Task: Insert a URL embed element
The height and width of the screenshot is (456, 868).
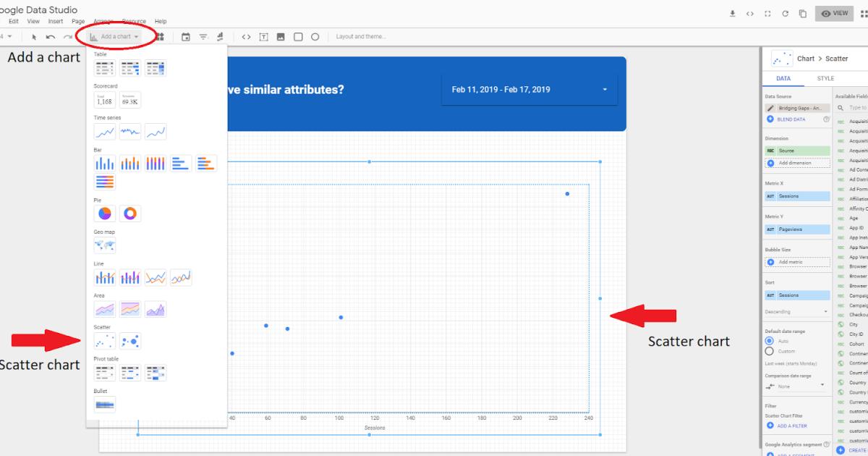Action: (x=246, y=36)
